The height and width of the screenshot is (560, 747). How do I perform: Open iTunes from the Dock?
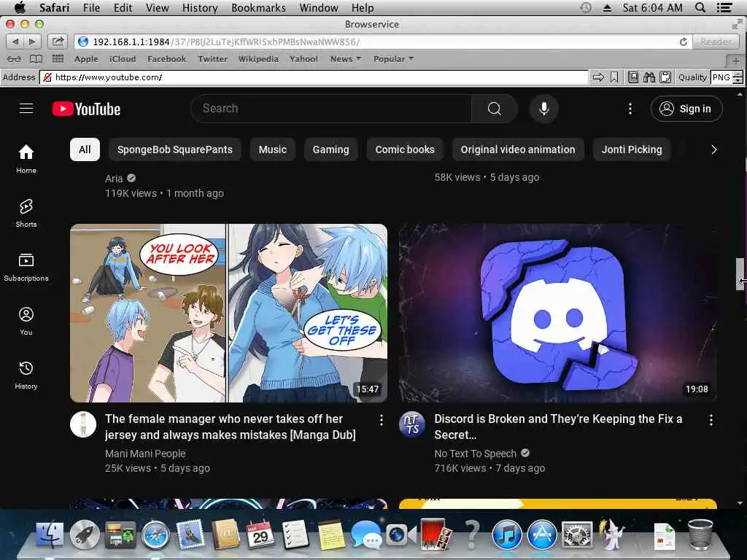coord(506,534)
